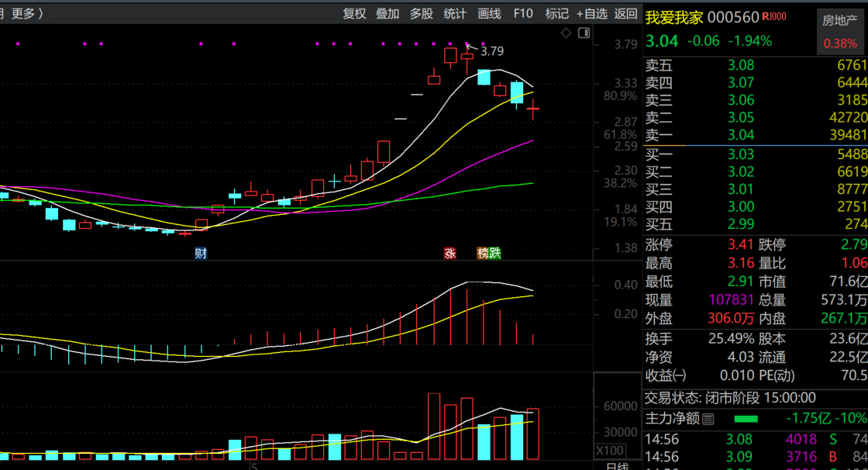Click the change percent -1.94%
The image size is (868, 470).
[x=749, y=41]
